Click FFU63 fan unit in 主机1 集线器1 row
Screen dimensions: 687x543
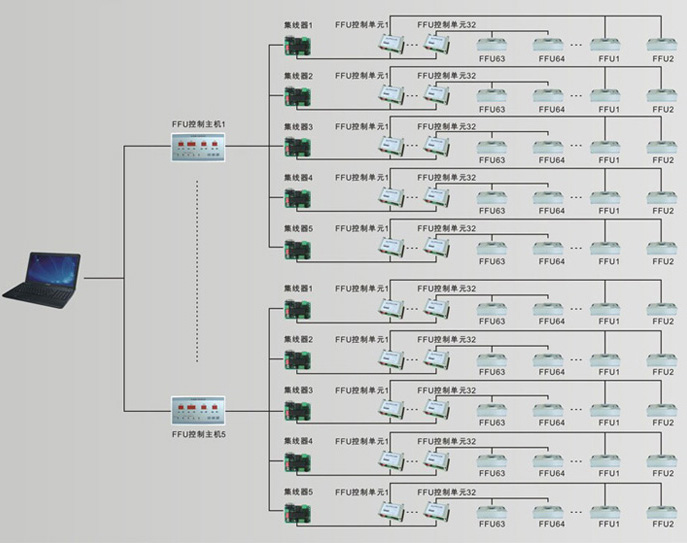(492, 45)
